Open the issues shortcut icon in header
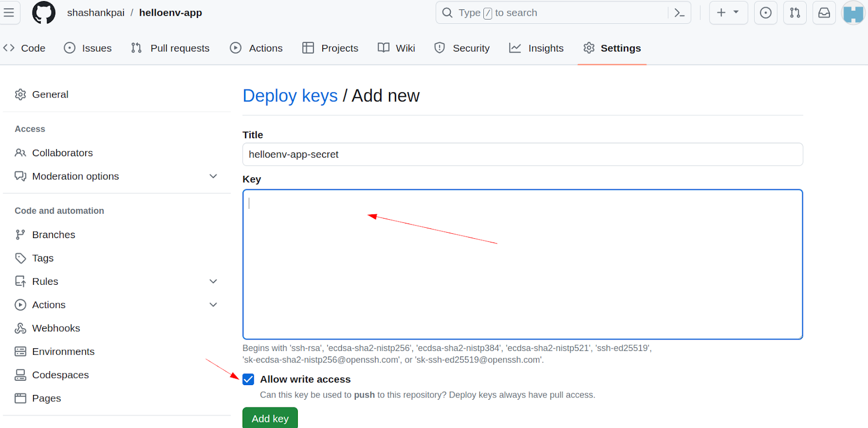The image size is (868, 428). pos(765,12)
